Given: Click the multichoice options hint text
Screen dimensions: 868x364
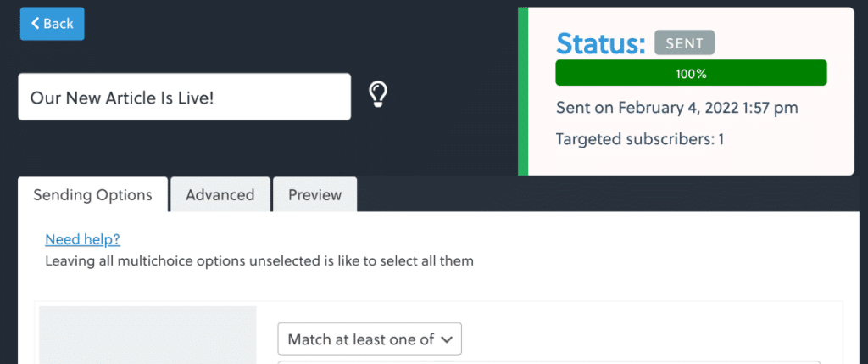Looking at the screenshot, I should coord(259,261).
